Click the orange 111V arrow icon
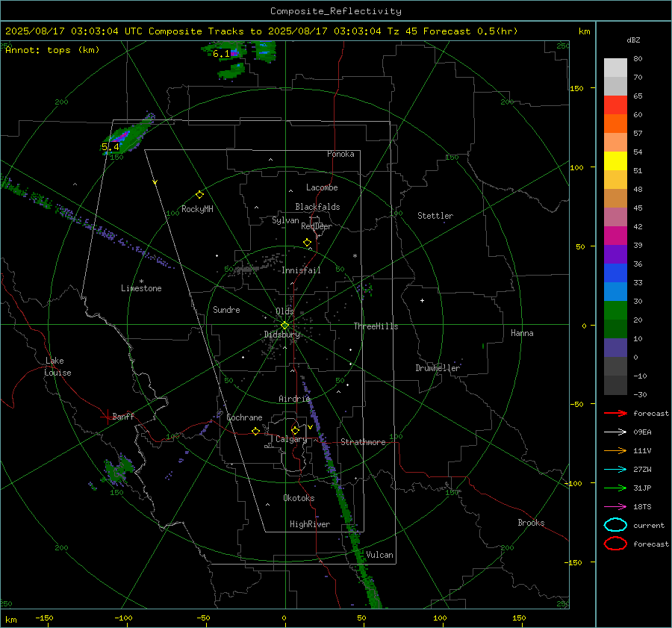Viewport: 672px width, 628px height. point(615,450)
